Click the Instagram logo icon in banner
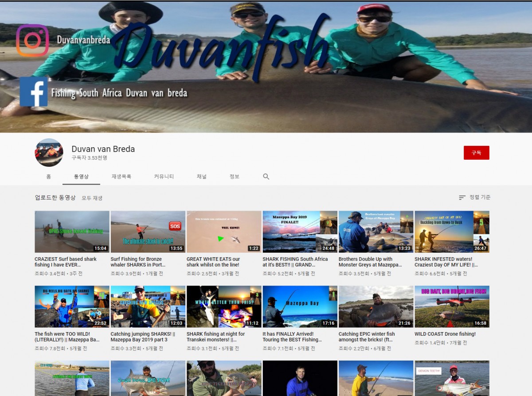 [32, 40]
